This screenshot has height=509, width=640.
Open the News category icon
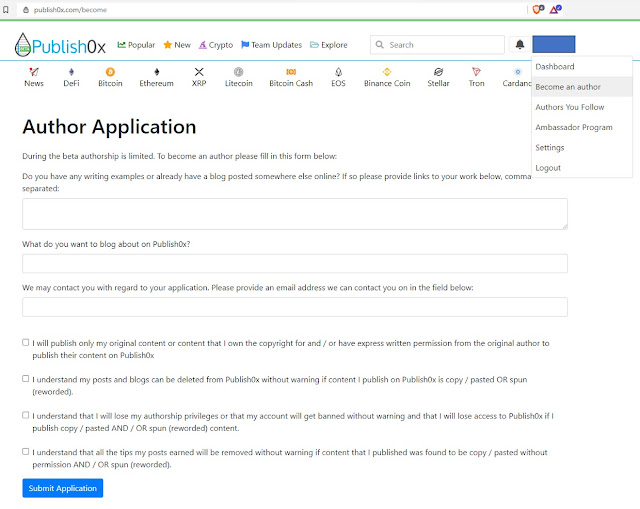(34, 72)
